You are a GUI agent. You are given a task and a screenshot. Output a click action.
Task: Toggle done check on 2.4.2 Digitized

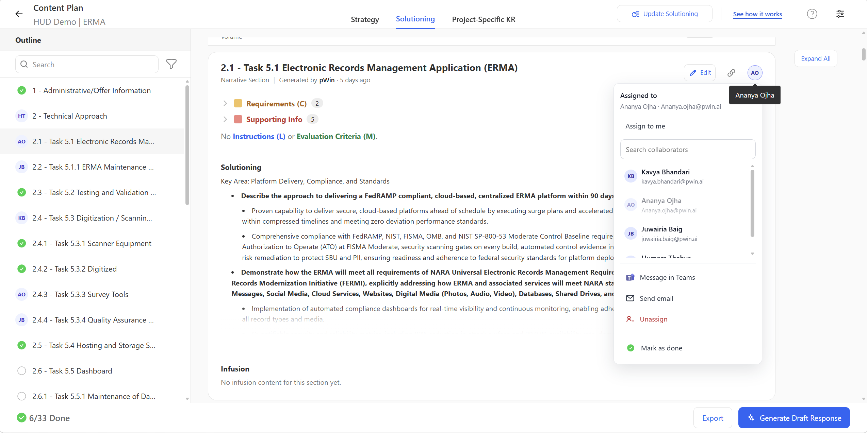coord(21,269)
